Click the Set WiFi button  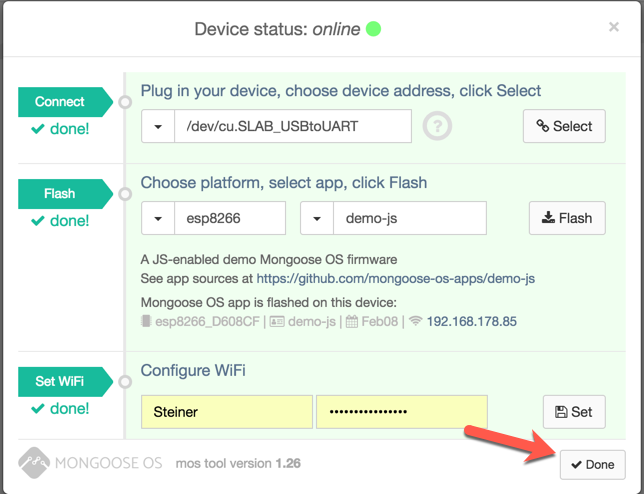point(574,412)
